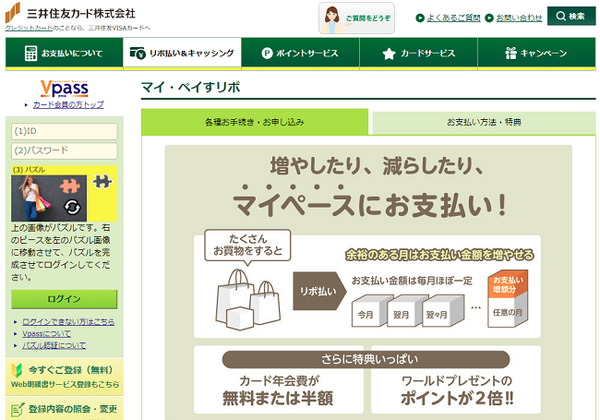The image size is (600, 420).
Task: Open 登録内容の照会・変更 banner
Action: pyautogui.click(x=64, y=409)
